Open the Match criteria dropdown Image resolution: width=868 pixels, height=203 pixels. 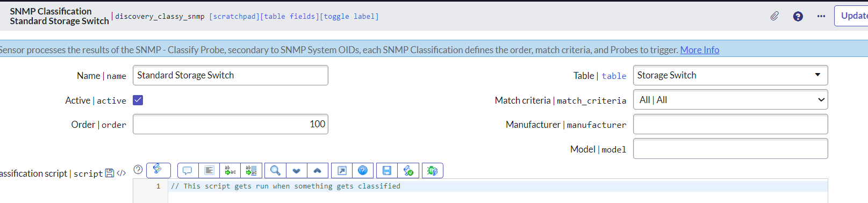click(730, 100)
